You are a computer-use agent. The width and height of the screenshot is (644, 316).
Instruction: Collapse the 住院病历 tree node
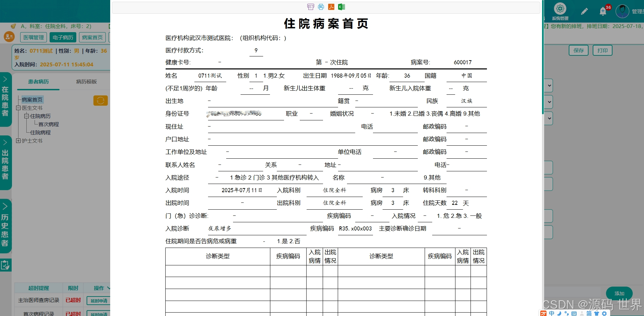click(26, 116)
